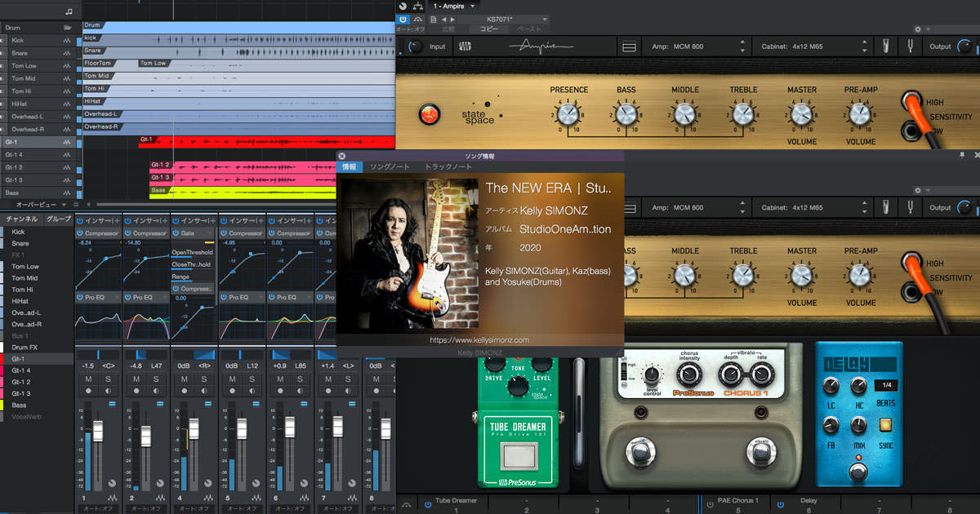Click the Drum folder track icon
The width and height of the screenshot is (980, 514).
click(x=69, y=27)
